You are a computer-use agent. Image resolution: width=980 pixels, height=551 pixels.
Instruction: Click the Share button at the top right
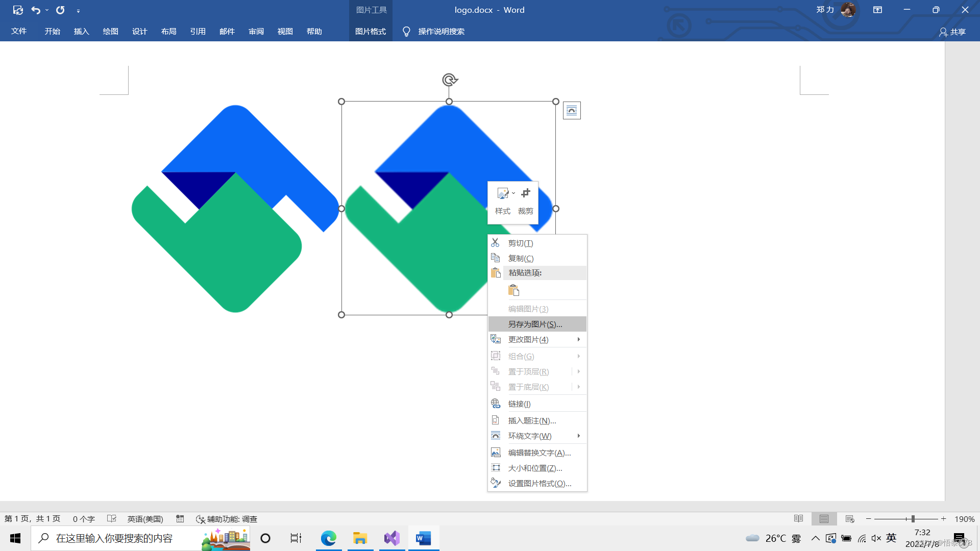[952, 32]
